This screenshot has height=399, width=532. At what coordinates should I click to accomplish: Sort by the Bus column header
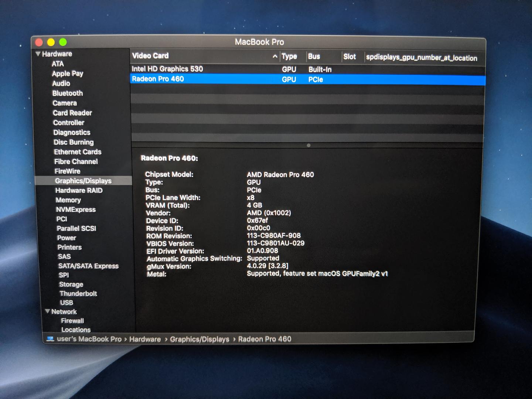pos(314,57)
